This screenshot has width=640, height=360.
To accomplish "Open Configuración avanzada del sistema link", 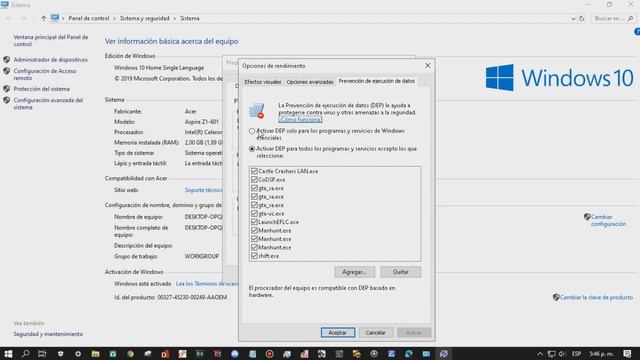I will tap(48, 104).
